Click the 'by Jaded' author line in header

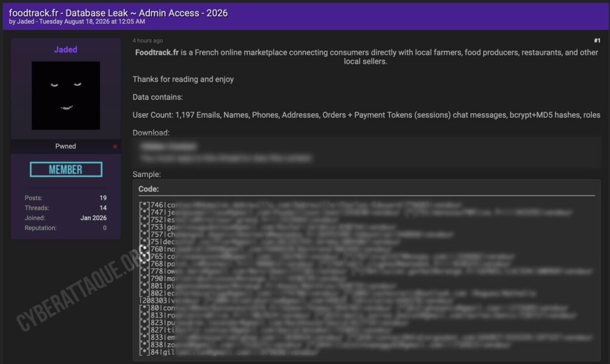[77, 22]
